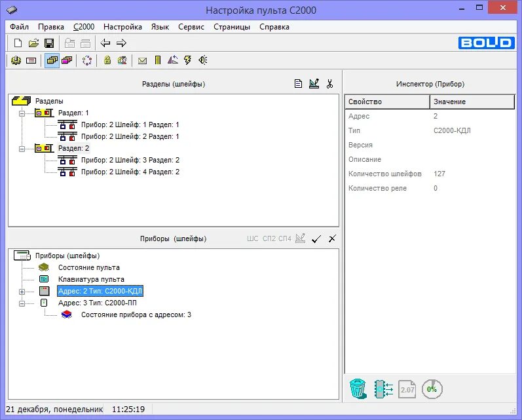Go back with the left arrow

[105, 43]
